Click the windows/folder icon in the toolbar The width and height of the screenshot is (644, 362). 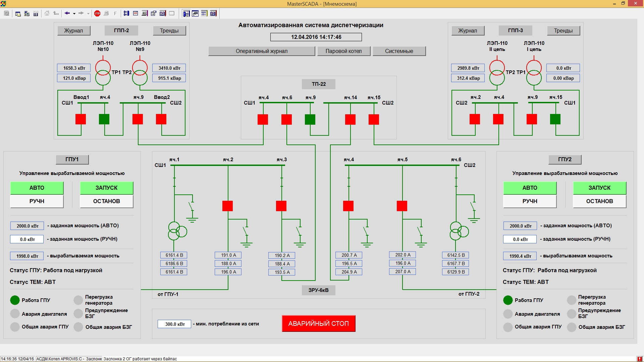18,13
